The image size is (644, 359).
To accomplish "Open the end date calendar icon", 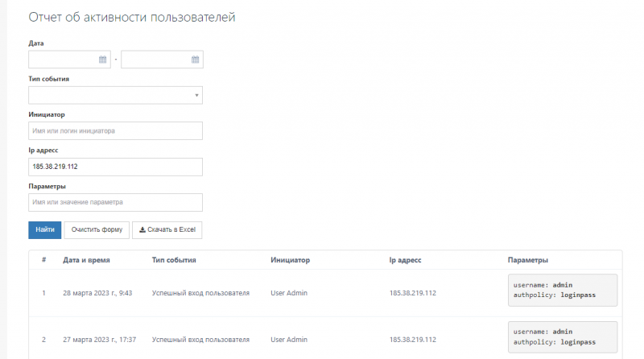I will tap(195, 60).
